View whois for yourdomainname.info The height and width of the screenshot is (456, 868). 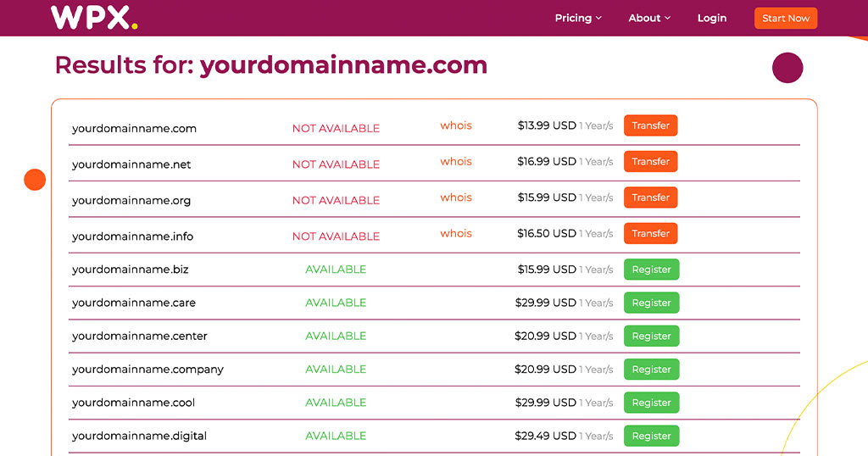pyautogui.click(x=456, y=233)
